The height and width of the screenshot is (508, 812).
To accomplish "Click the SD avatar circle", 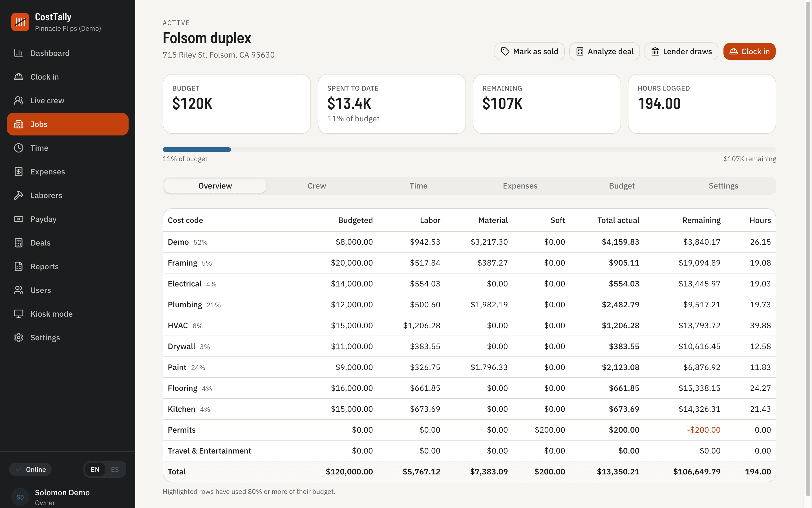I will tap(20, 497).
